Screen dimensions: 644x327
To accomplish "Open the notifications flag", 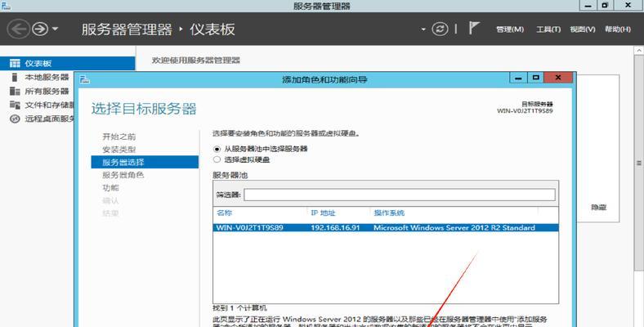I will (x=474, y=29).
